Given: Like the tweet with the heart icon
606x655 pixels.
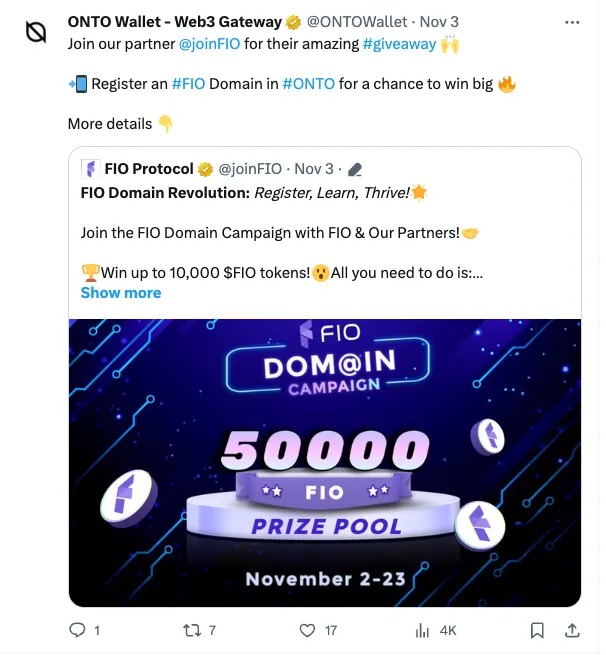Looking at the screenshot, I should tap(309, 630).
